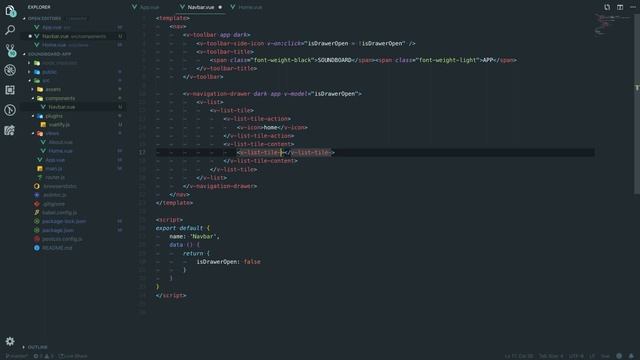Collapse the SOUNDBOARD-APP project section
The width and height of the screenshot is (640, 360).
(24, 54)
